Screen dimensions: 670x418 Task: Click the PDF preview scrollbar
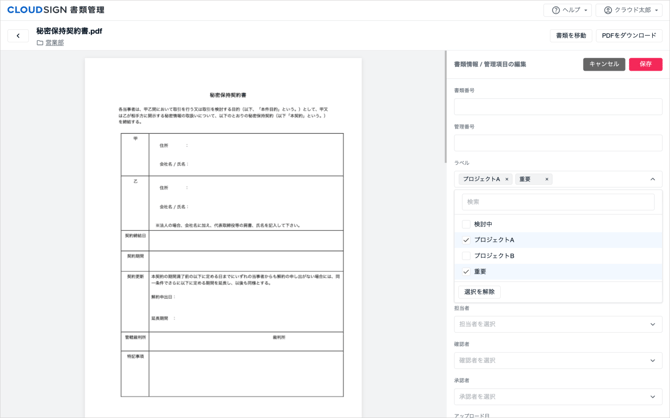pos(446,107)
